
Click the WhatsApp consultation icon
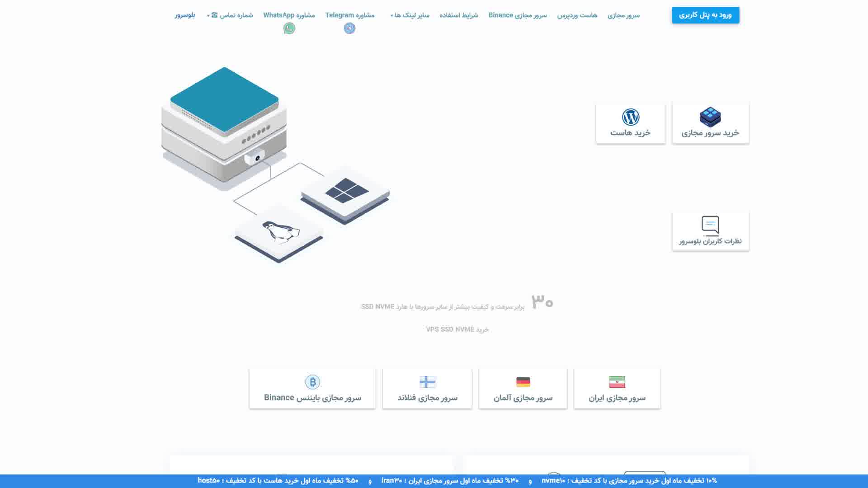point(288,28)
